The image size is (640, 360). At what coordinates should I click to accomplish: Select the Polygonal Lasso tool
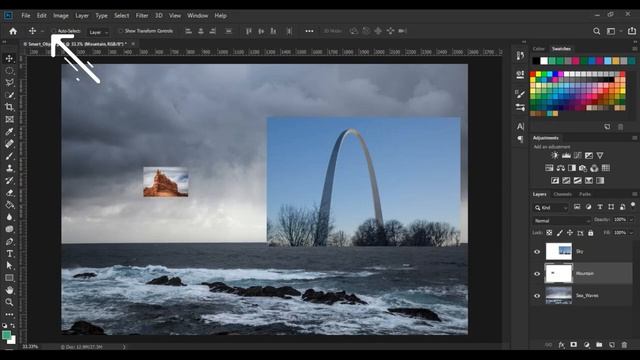(9, 83)
